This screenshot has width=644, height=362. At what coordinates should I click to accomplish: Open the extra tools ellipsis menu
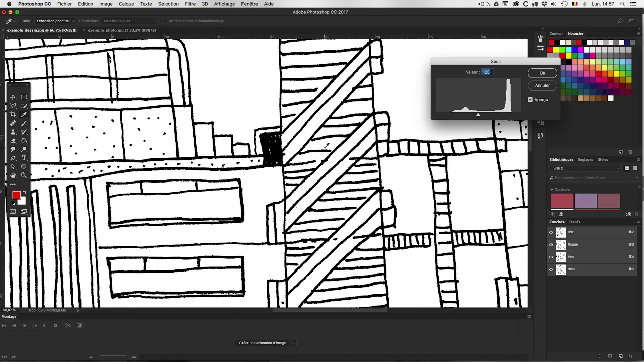tap(13, 184)
